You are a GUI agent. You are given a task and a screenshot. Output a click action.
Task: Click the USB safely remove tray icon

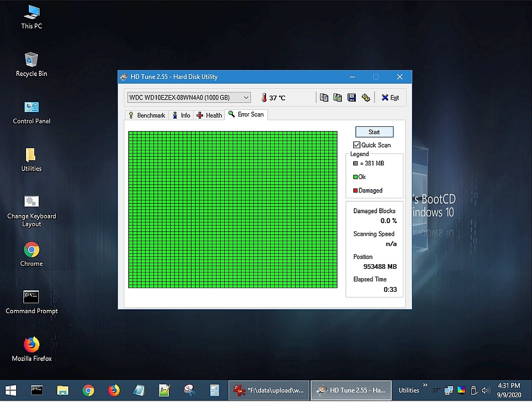point(474,391)
